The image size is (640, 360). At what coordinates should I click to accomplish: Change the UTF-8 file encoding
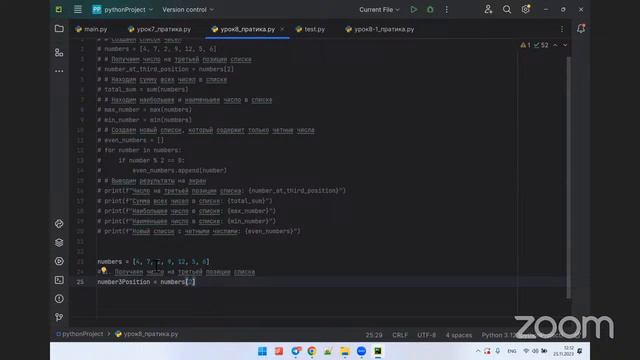(427, 335)
